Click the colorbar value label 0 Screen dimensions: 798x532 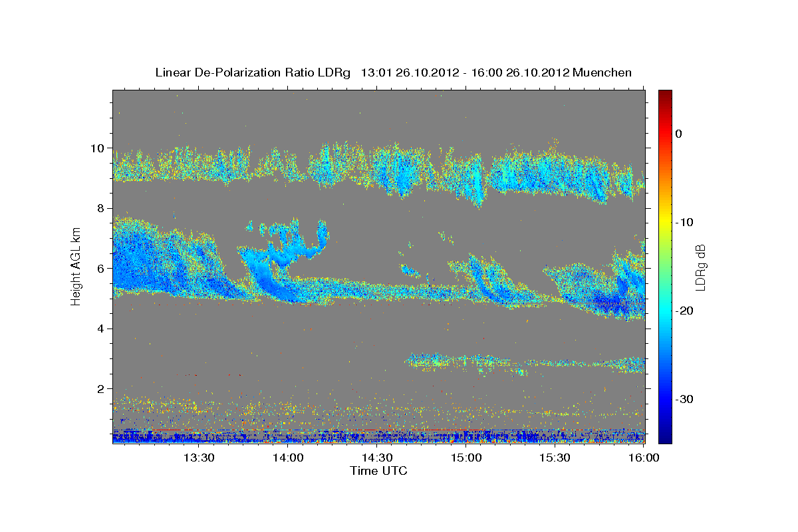click(x=678, y=134)
